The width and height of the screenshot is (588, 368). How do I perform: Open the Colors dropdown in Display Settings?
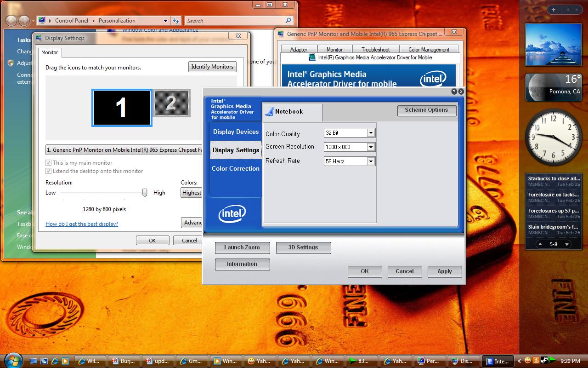[x=192, y=193]
